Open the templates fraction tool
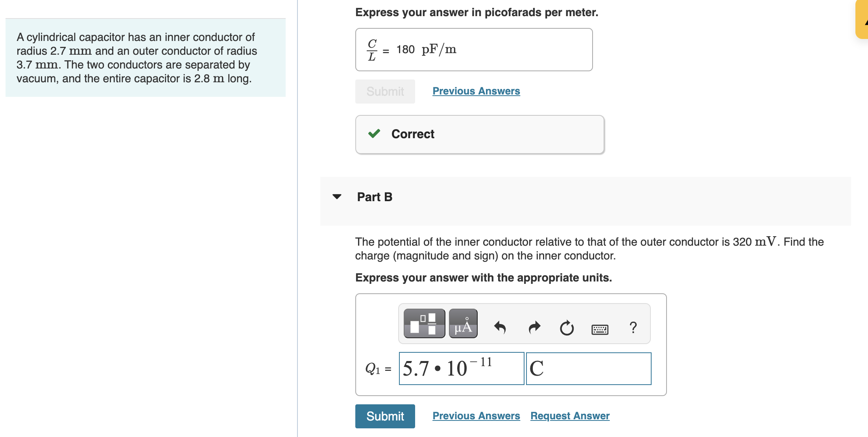The image size is (868, 437). [424, 324]
